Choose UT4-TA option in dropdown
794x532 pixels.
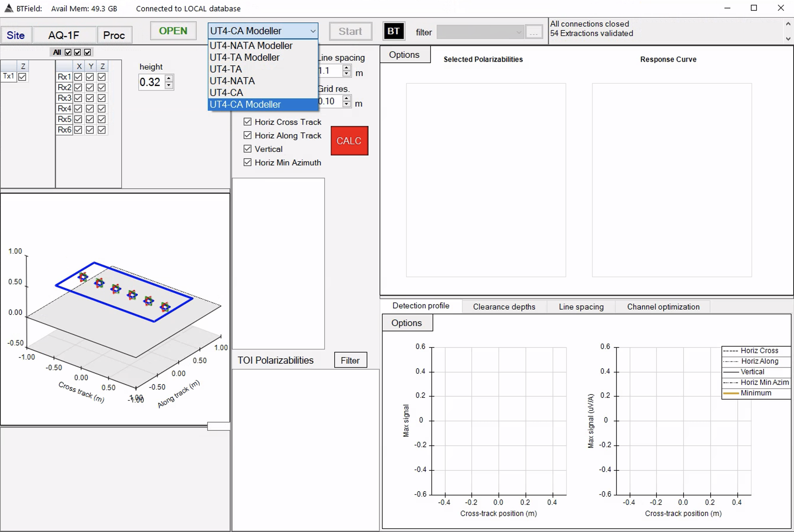(263, 69)
